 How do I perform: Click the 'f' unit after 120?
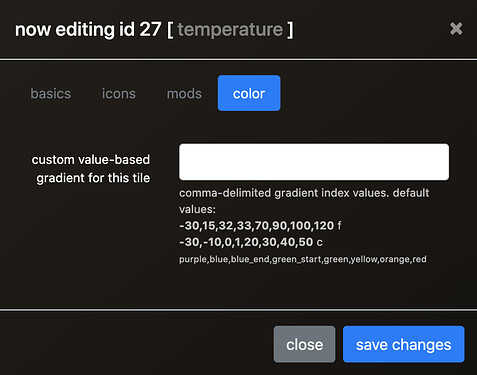tap(339, 226)
